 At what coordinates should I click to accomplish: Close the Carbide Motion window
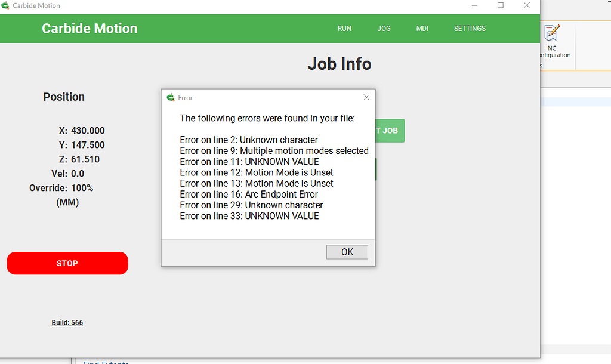(527, 5)
